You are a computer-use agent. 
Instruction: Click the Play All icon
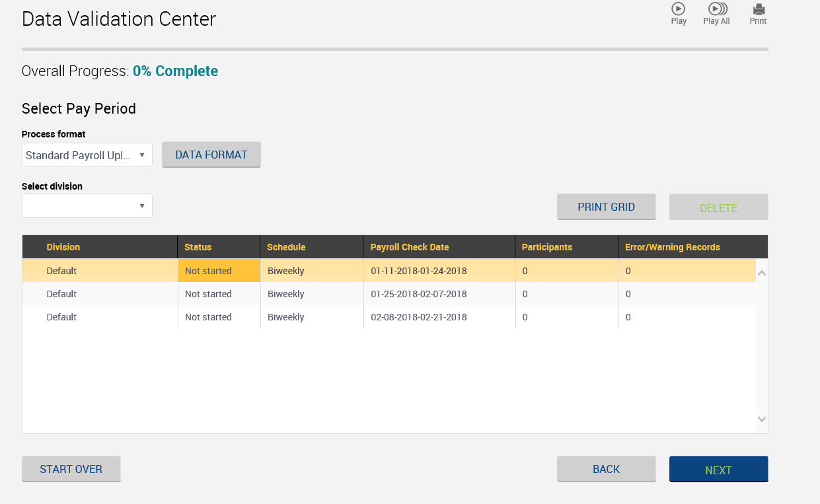(716, 9)
